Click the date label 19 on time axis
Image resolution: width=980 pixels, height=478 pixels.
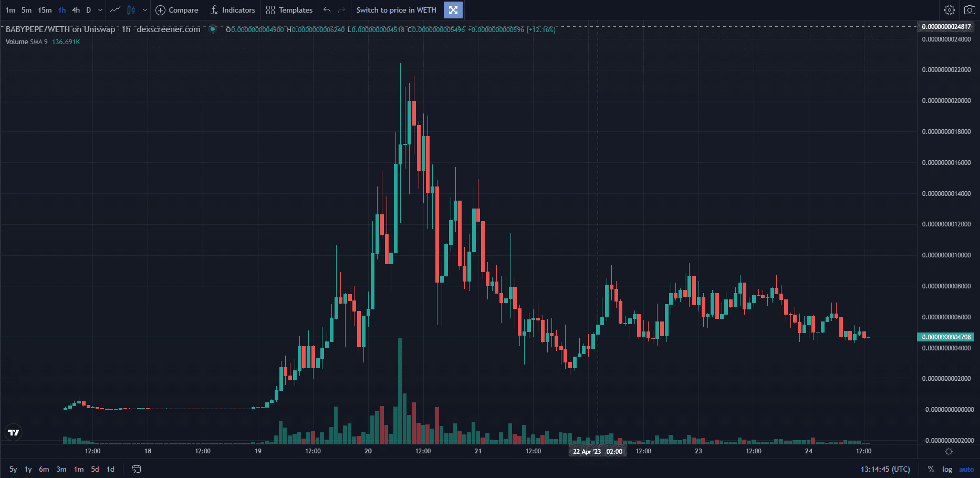tap(258, 451)
